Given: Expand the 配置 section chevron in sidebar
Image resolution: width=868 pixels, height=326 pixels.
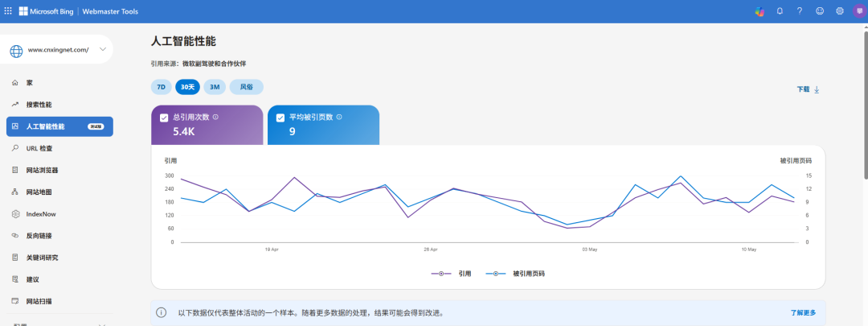Looking at the screenshot, I should click(102, 325).
